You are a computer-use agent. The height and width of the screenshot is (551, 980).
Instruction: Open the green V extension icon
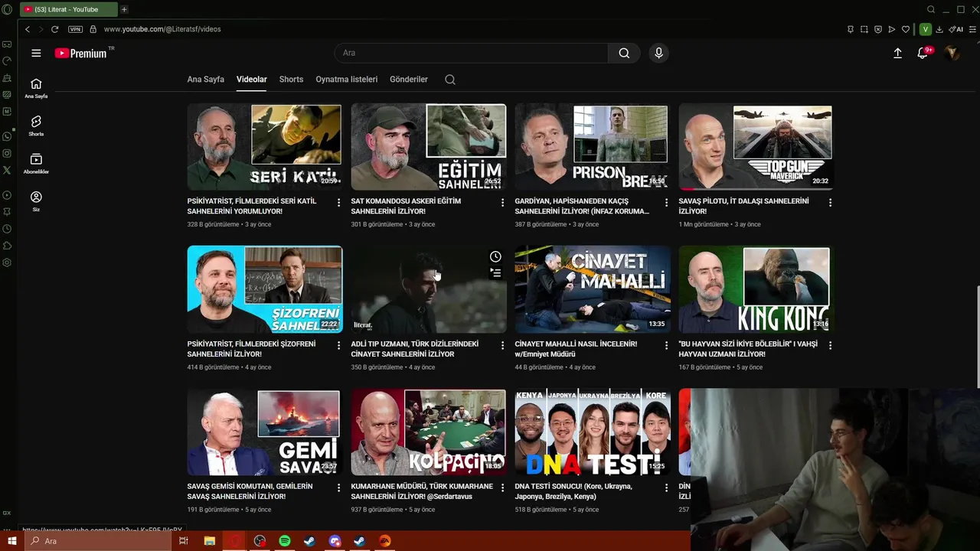925,29
